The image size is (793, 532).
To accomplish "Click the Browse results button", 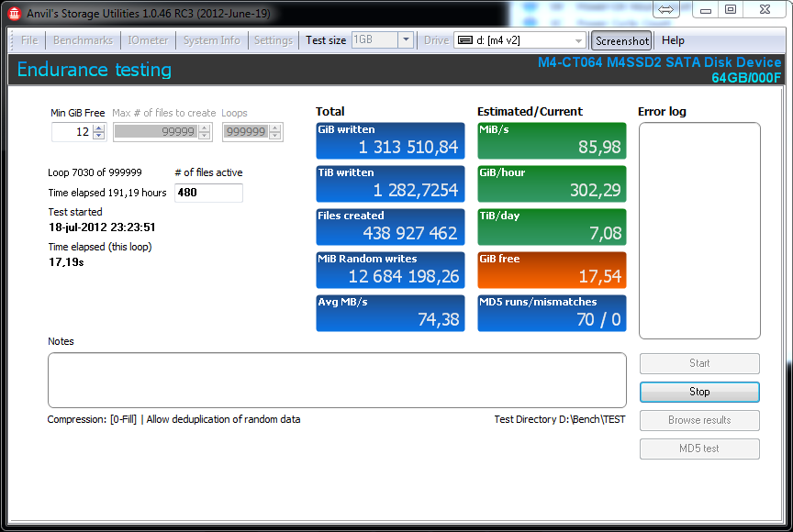I will [699, 420].
